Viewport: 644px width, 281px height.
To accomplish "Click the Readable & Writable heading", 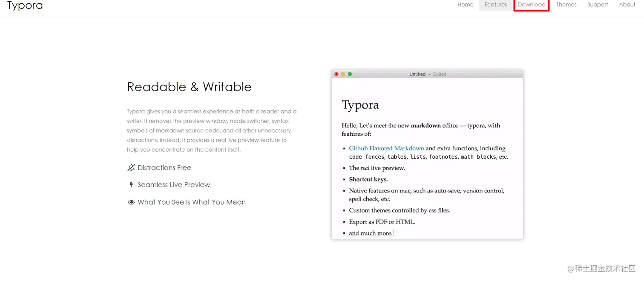I will tap(189, 87).
